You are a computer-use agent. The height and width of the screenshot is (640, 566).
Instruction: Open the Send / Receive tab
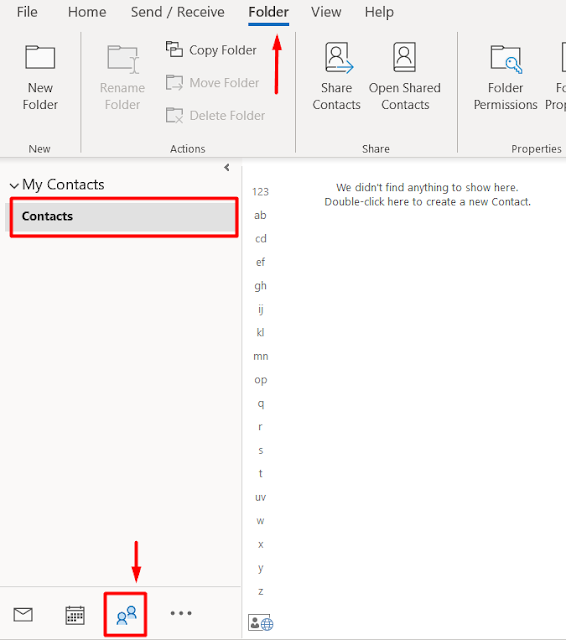[x=178, y=12]
